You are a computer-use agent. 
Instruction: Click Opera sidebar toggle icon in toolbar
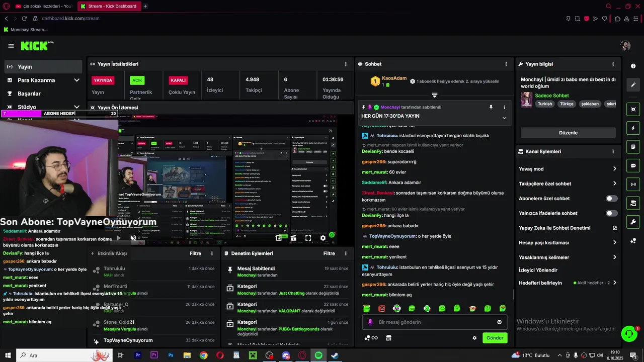(637, 19)
